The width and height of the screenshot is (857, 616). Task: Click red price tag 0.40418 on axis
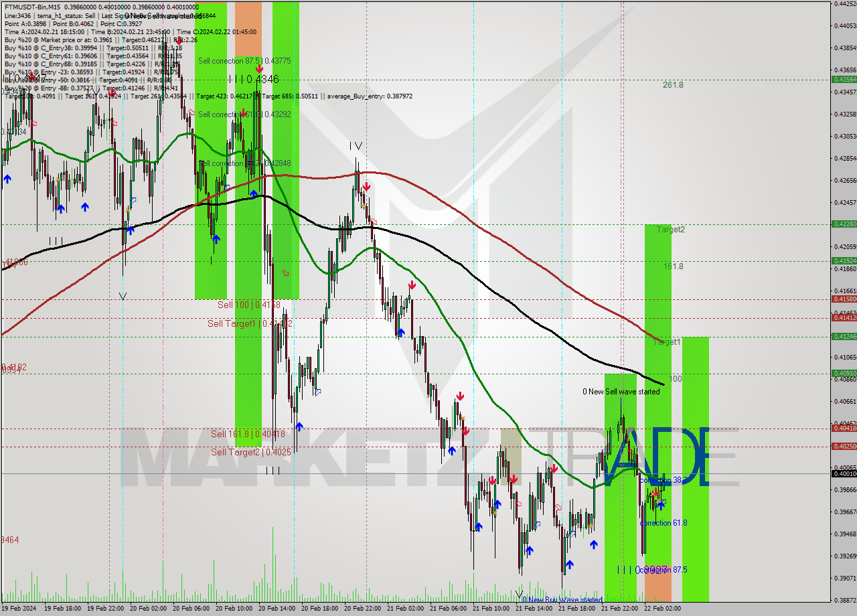[x=844, y=428]
